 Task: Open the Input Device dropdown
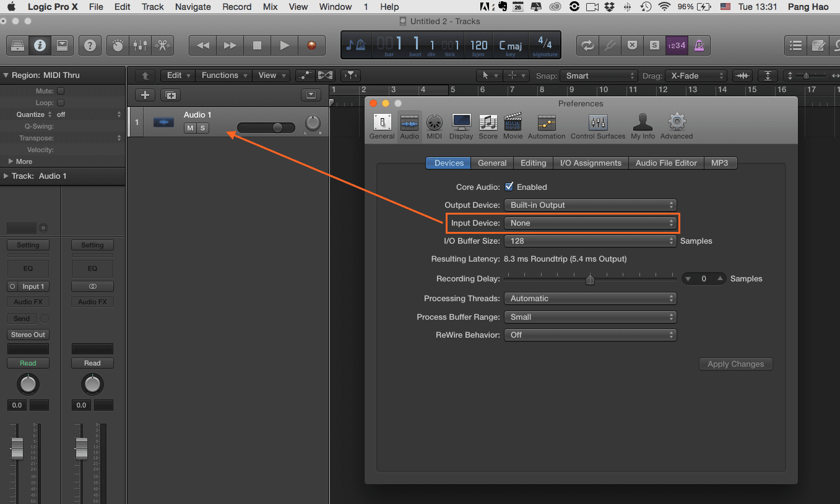click(591, 223)
